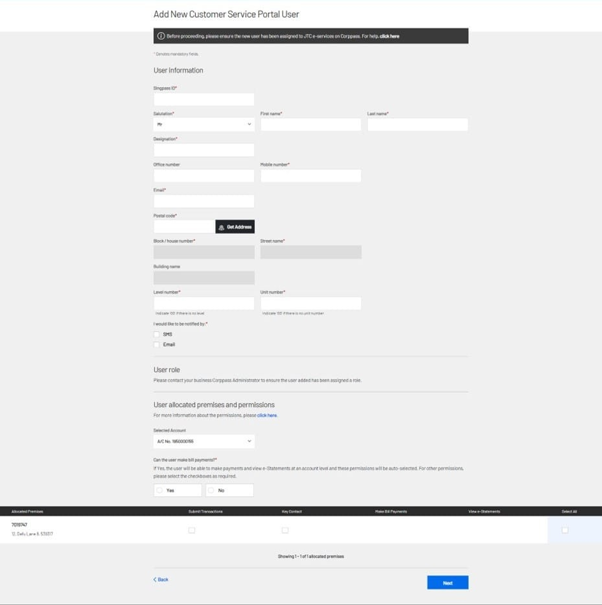Click premises number 7018747 in table
The height and width of the screenshot is (605, 602).
(19, 525)
